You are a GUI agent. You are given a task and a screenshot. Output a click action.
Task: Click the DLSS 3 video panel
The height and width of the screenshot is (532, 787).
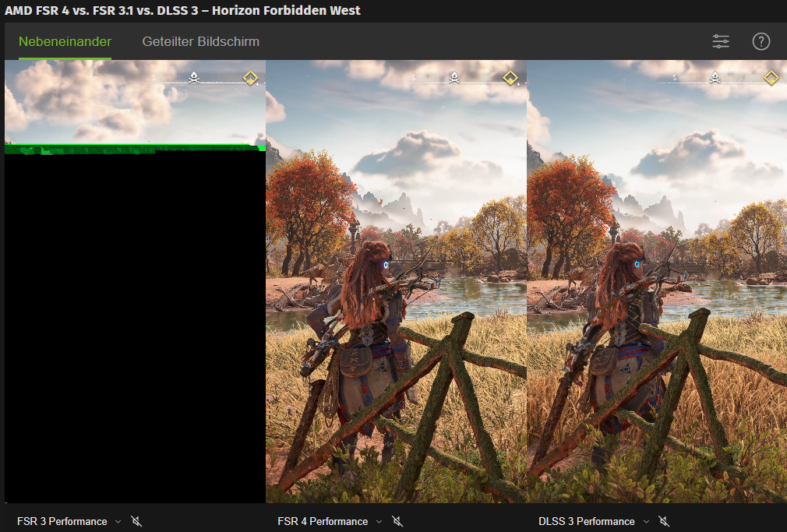[657, 281]
